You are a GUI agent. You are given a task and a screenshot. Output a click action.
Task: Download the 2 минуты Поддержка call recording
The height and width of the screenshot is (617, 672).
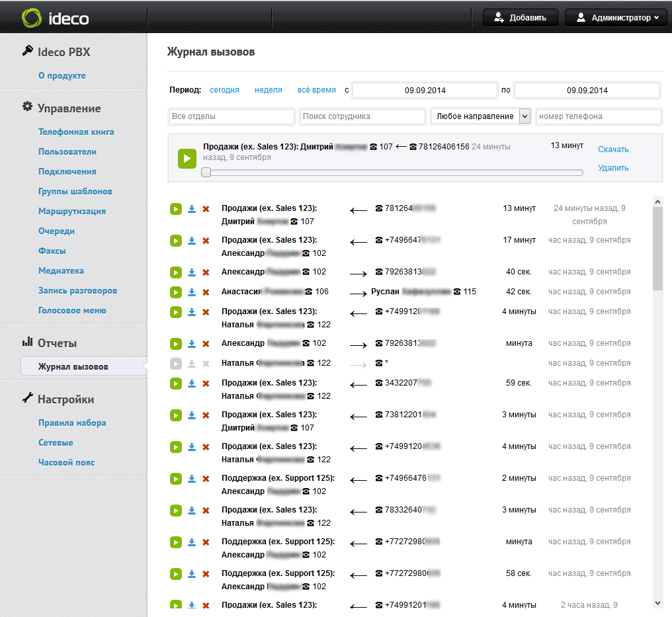point(192,479)
